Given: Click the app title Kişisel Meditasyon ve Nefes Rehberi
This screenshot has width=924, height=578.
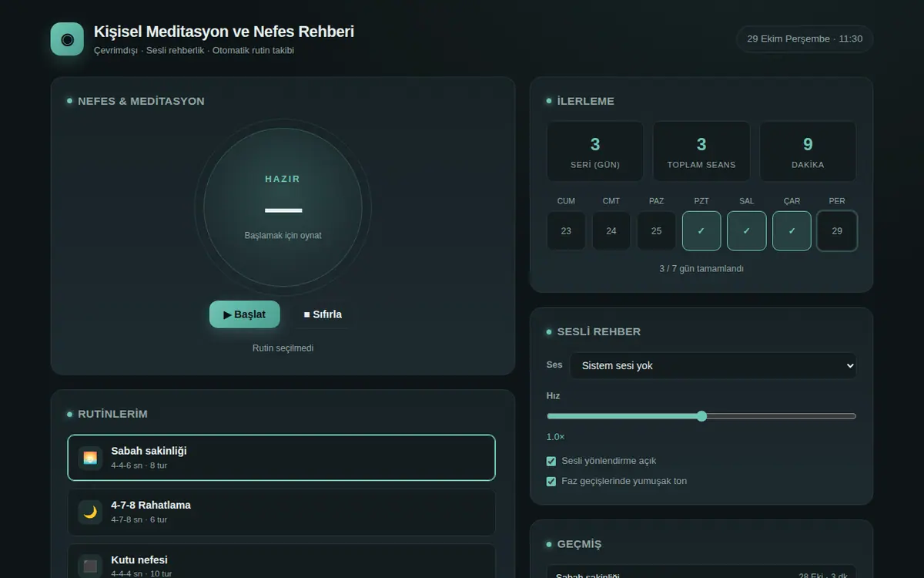Looking at the screenshot, I should (224, 32).
